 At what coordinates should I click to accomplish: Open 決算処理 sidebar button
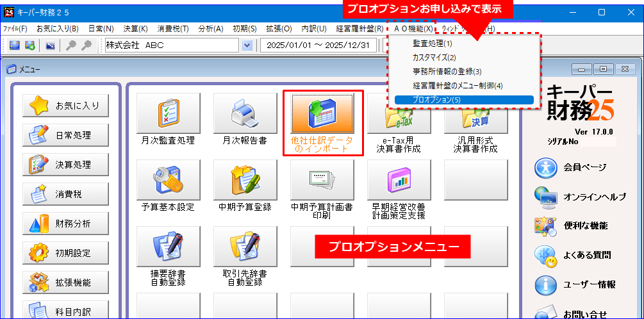pos(65,165)
